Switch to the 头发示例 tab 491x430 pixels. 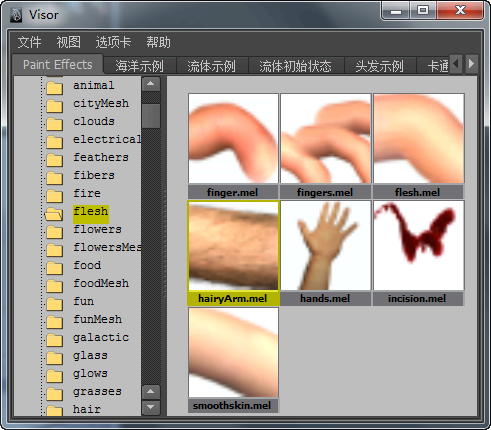click(379, 66)
